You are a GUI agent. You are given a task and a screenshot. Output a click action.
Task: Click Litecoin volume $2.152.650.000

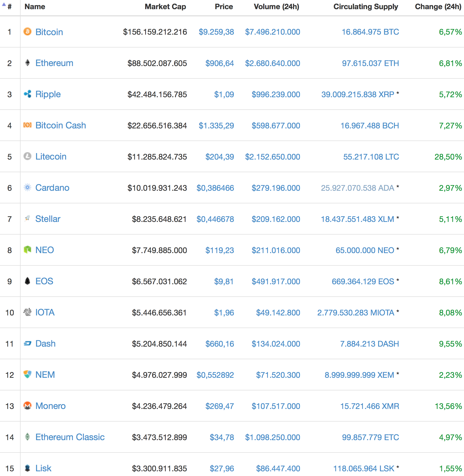[273, 157]
